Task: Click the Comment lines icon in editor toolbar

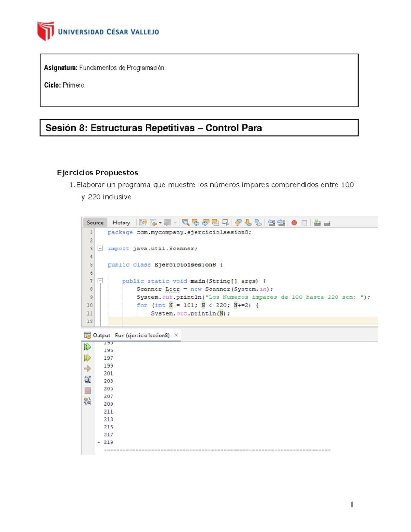Action: (x=317, y=223)
